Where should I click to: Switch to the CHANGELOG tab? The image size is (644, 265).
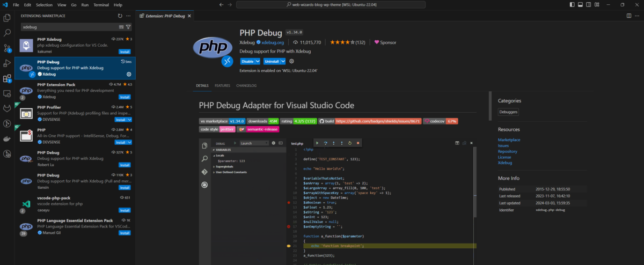[x=246, y=85]
